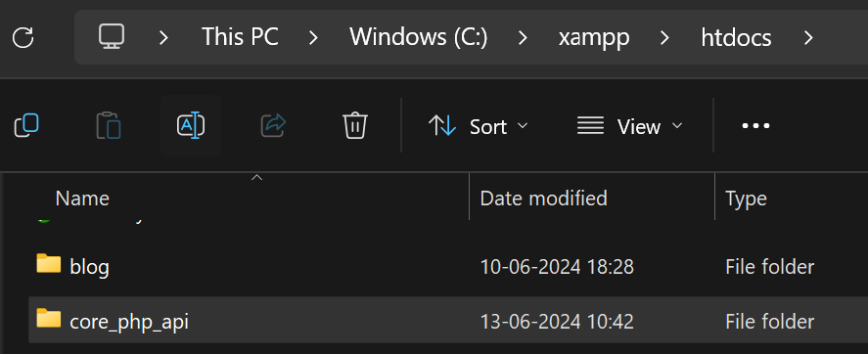Expand chevron after This PC breadcrumb
This screenshot has width=868, height=354.
click(x=313, y=37)
